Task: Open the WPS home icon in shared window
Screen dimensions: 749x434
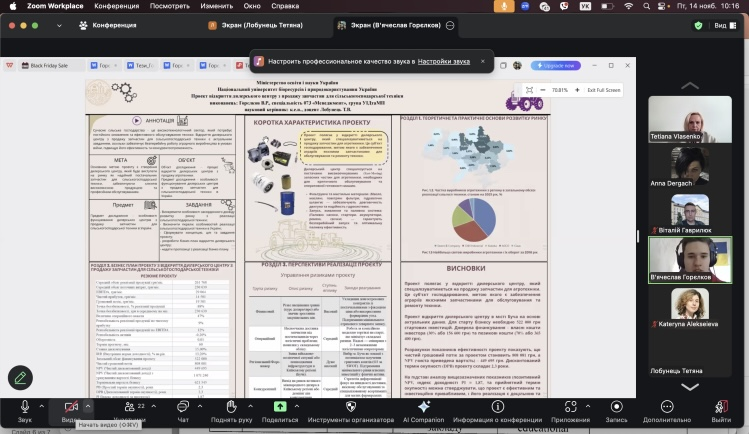Action: (10, 65)
